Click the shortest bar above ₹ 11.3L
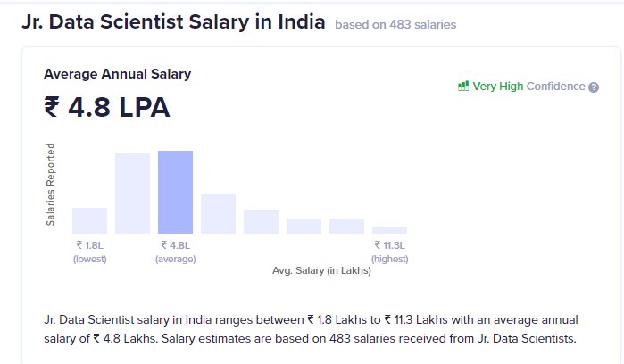The image size is (624, 364). 389,230
